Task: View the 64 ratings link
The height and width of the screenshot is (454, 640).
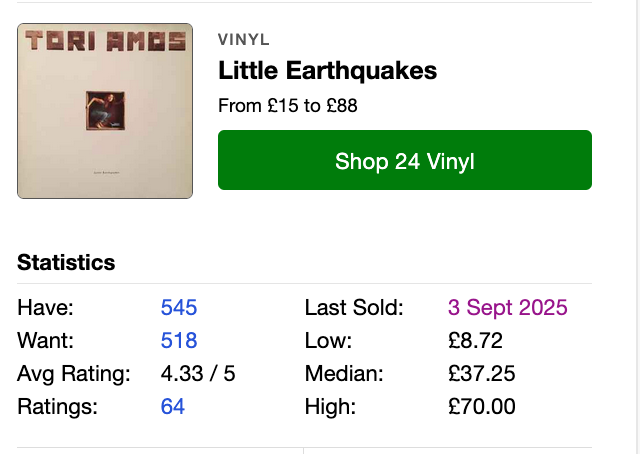Action: coord(173,406)
